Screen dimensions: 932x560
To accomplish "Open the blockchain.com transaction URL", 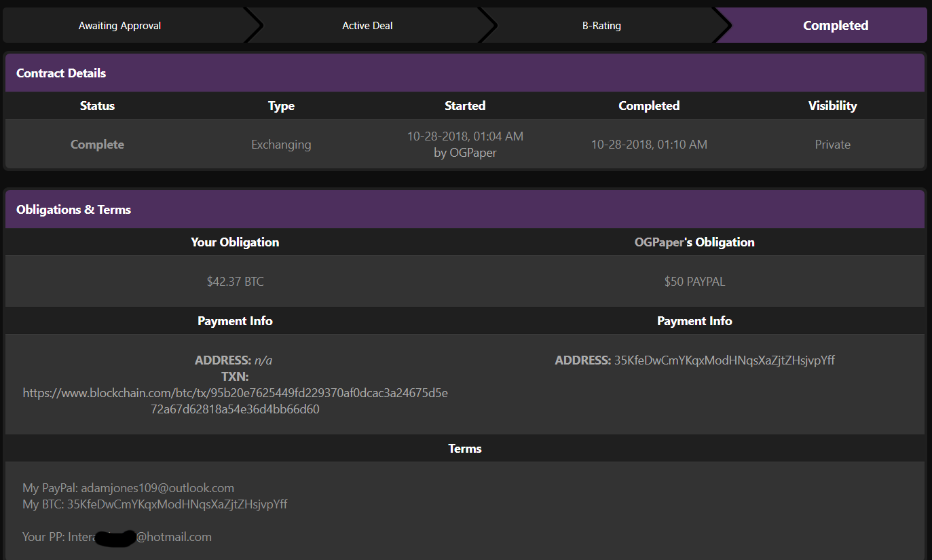I will [x=235, y=401].
